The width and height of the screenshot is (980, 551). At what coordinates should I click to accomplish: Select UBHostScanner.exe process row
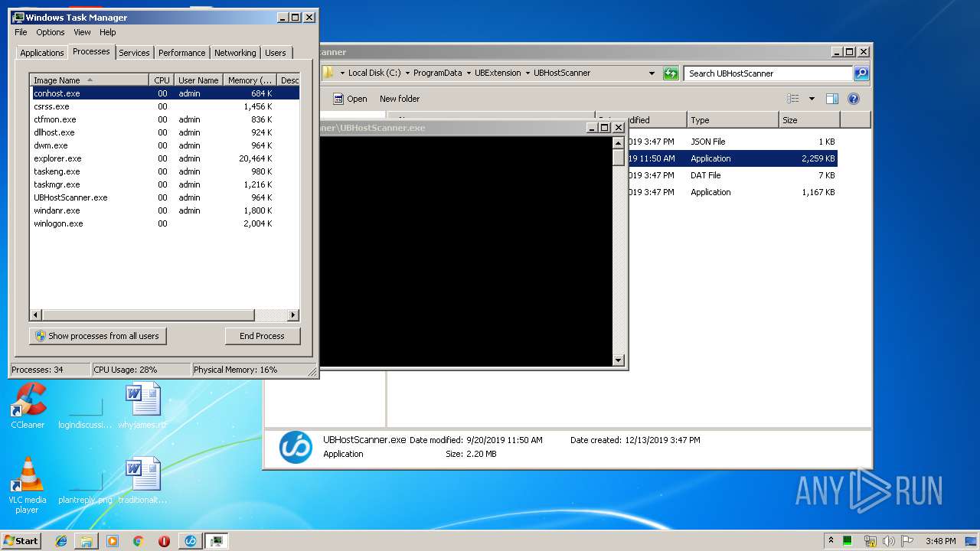point(165,197)
